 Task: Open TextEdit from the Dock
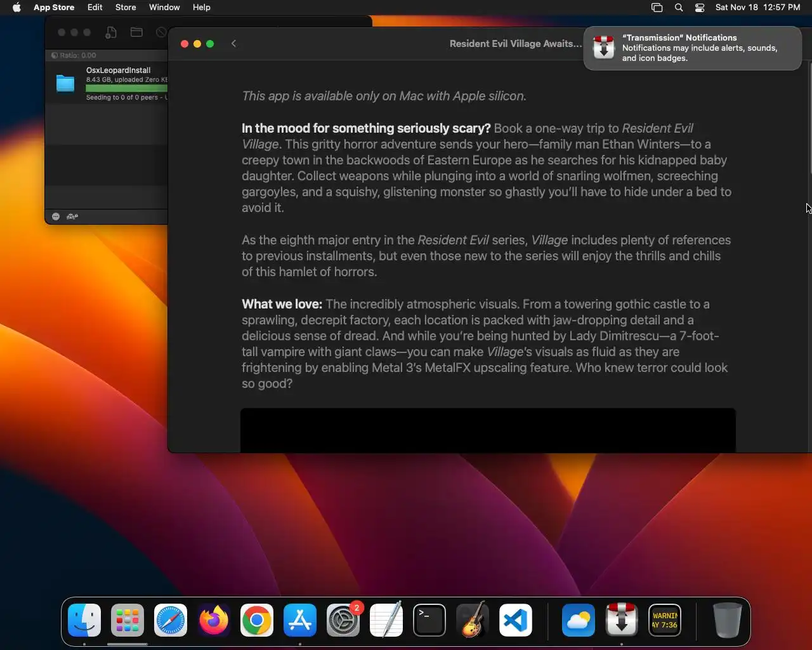[x=386, y=620]
